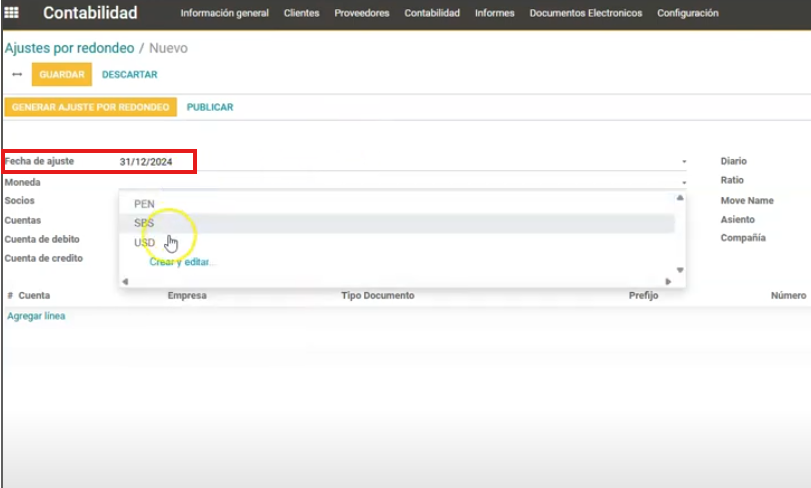Viewport: 811px width, 488px height.
Task: Open the Configuración menu
Action: click(x=687, y=13)
